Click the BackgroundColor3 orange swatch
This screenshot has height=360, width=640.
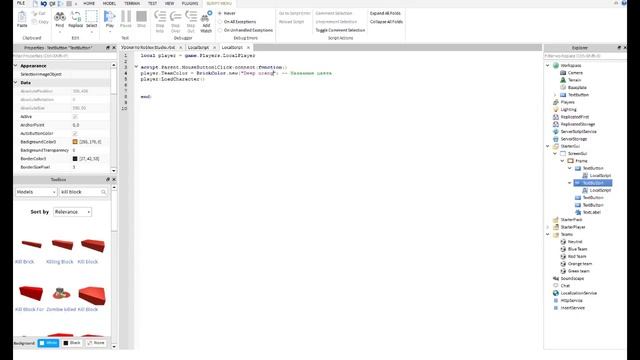[x=75, y=142]
